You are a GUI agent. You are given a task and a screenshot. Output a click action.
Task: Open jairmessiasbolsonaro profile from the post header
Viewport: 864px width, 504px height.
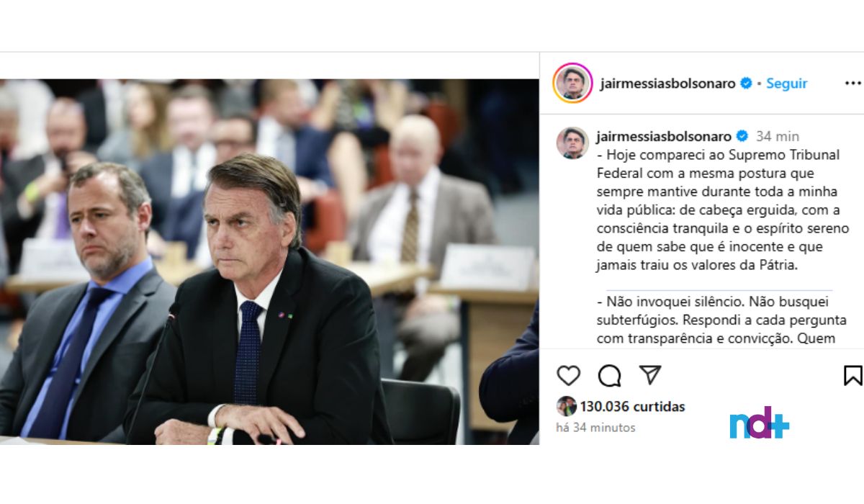coord(667,84)
